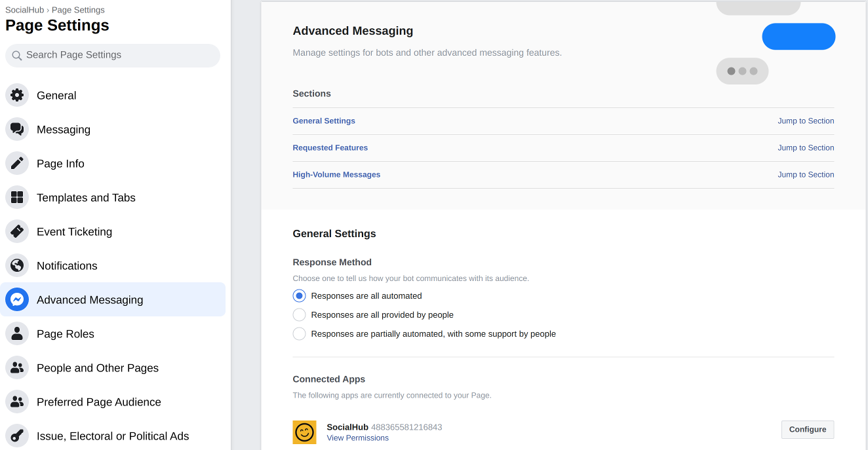Click the political ads key icon
Screen dimensions: 868x450
(17, 436)
